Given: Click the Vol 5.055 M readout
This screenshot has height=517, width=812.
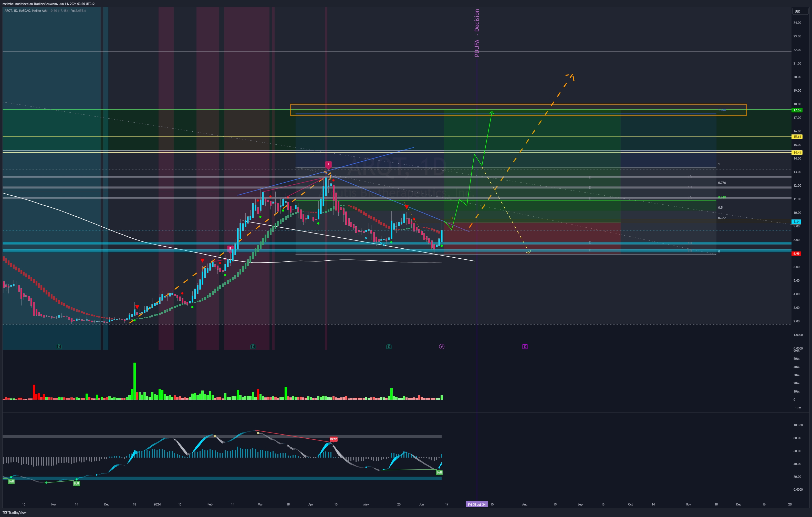Looking at the screenshot, I should tap(79, 11).
